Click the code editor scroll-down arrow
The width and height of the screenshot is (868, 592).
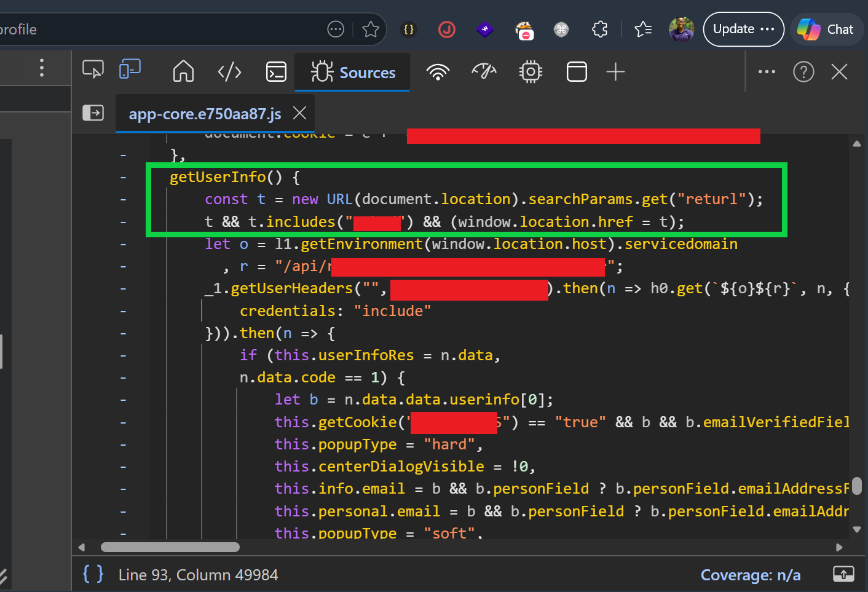click(857, 529)
